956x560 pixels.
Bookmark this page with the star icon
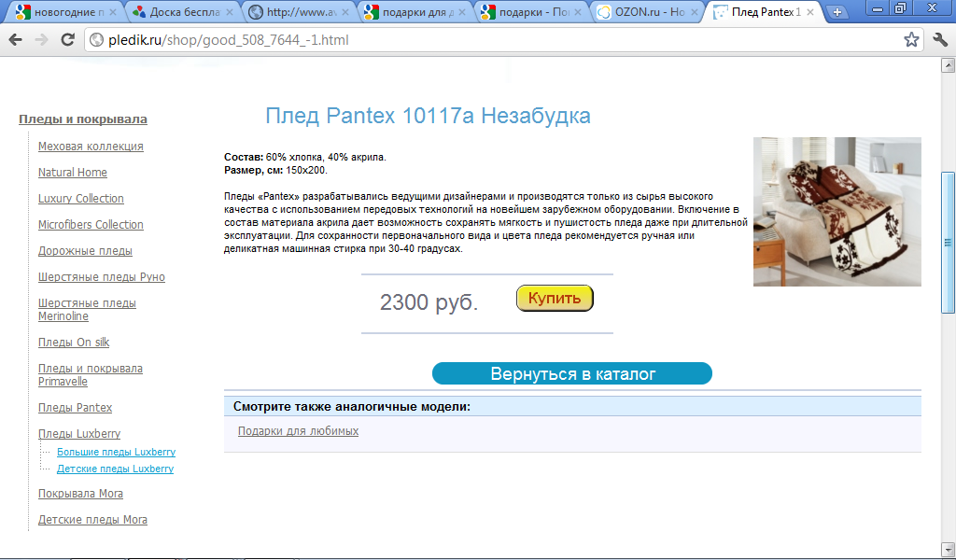(x=911, y=39)
